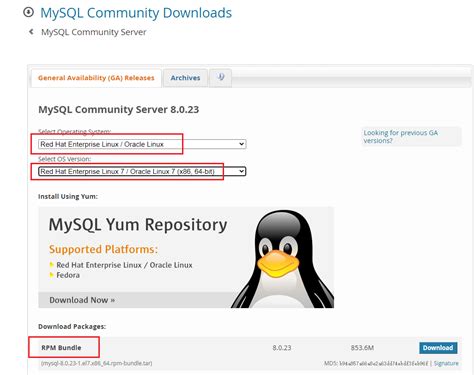Screen dimensions: 474x375
Task: Click Download Now in the Yum banner
Action: coord(82,300)
